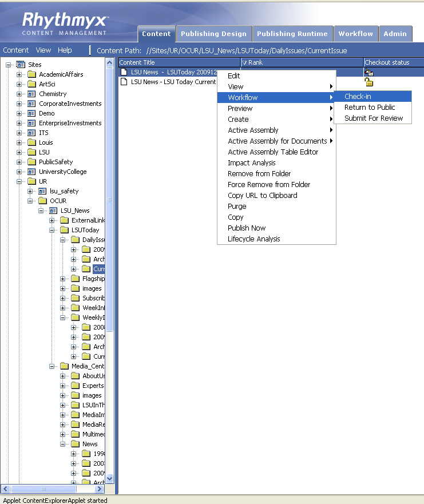The height and width of the screenshot is (504, 424).
Task: Expand the ExternalLink folder node
Action: [x=51, y=220]
